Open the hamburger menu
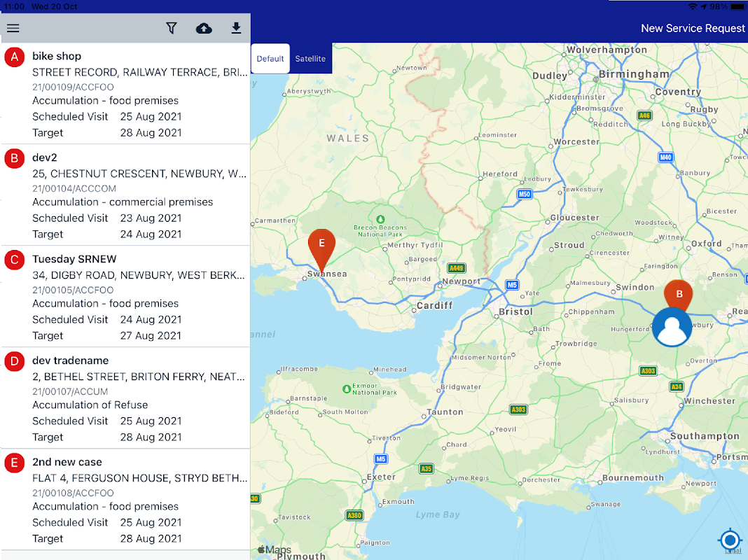 pyautogui.click(x=13, y=29)
